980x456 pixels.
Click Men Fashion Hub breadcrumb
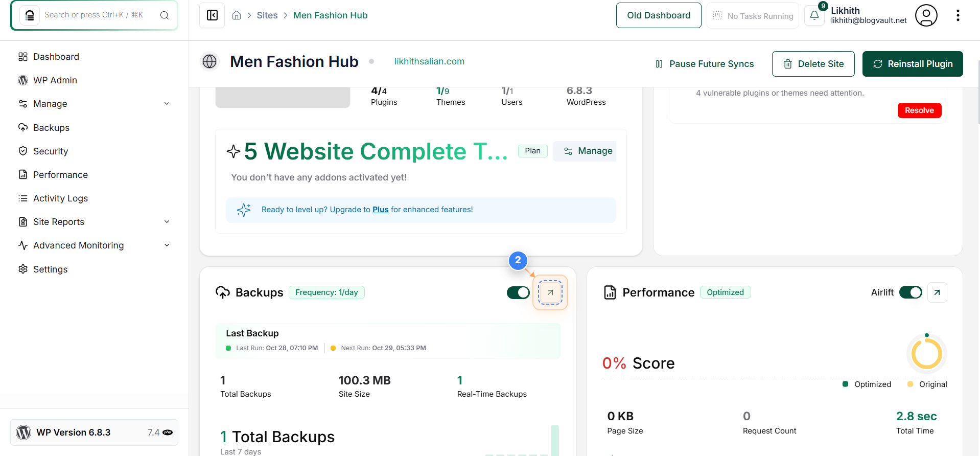(x=330, y=15)
